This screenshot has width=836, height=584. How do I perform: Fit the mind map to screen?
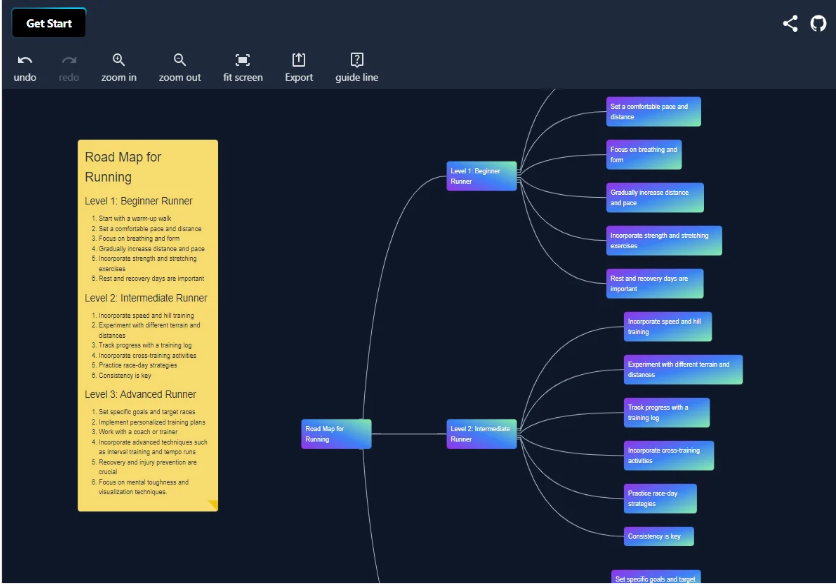[243, 68]
